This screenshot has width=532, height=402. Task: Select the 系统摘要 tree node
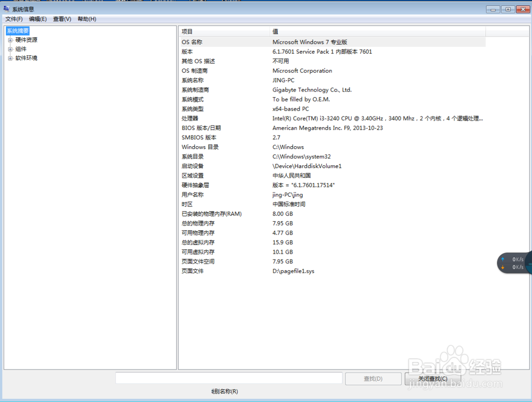[18, 31]
